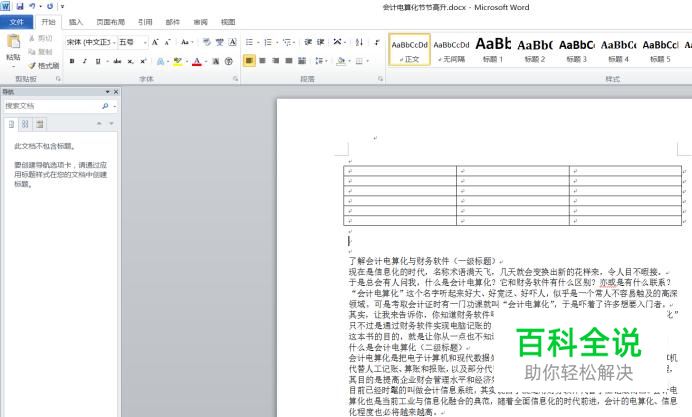Apply the 标题 5 heading style
Viewport: 692px width, 417px height.
click(x=660, y=49)
